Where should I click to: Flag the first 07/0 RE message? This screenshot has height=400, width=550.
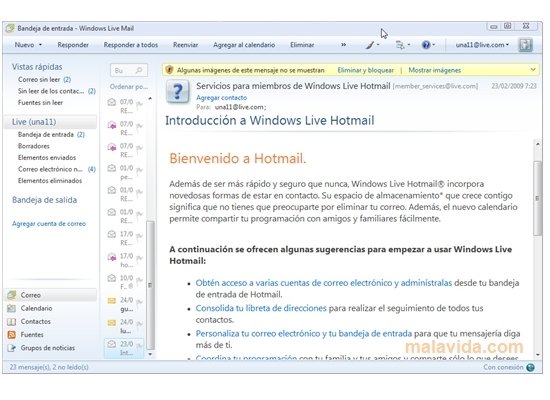pyautogui.click(x=139, y=105)
